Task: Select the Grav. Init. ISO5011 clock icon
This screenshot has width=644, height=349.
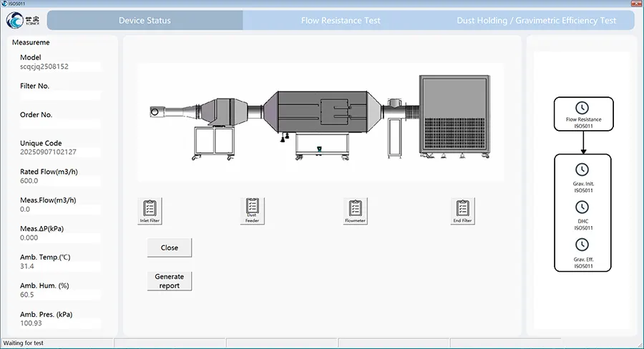Action: (582, 169)
